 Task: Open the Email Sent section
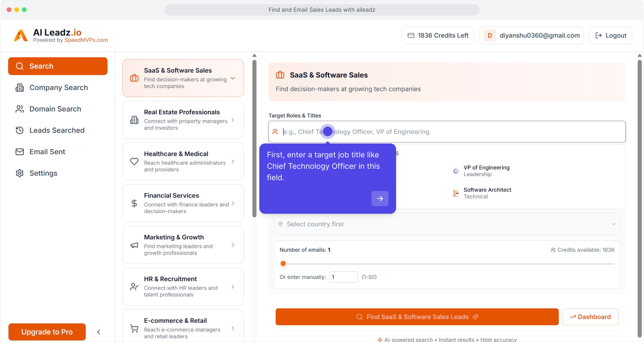[x=47, y=152]
